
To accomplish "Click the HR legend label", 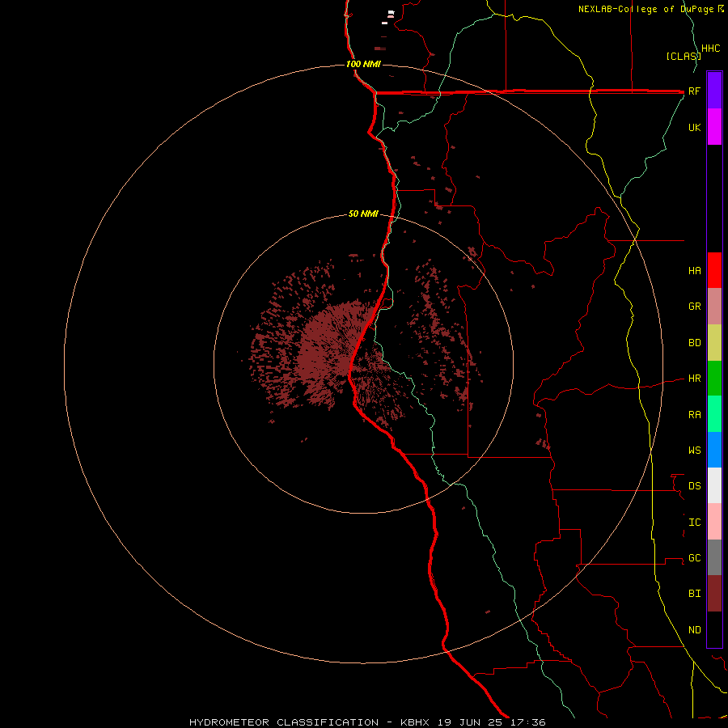I will click(695, 379).
